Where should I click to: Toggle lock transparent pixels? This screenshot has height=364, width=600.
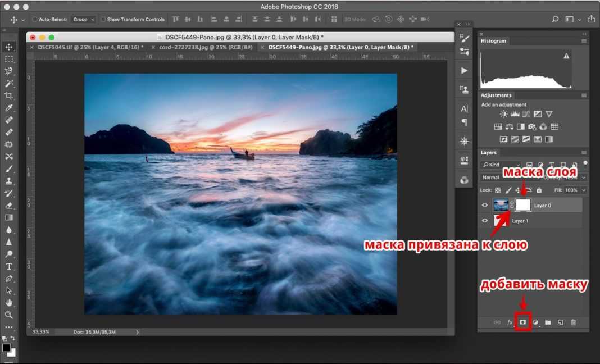click(x=497, y=190)
